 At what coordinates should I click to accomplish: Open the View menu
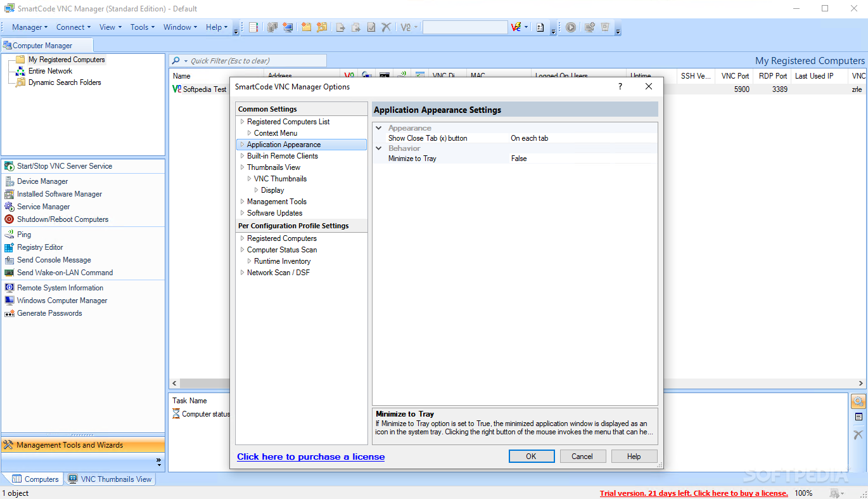coord(110,27)
